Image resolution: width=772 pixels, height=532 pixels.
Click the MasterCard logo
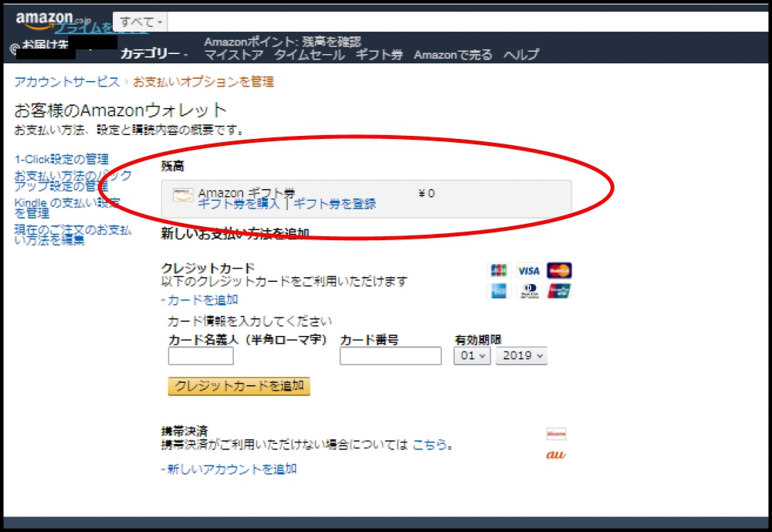559,270
